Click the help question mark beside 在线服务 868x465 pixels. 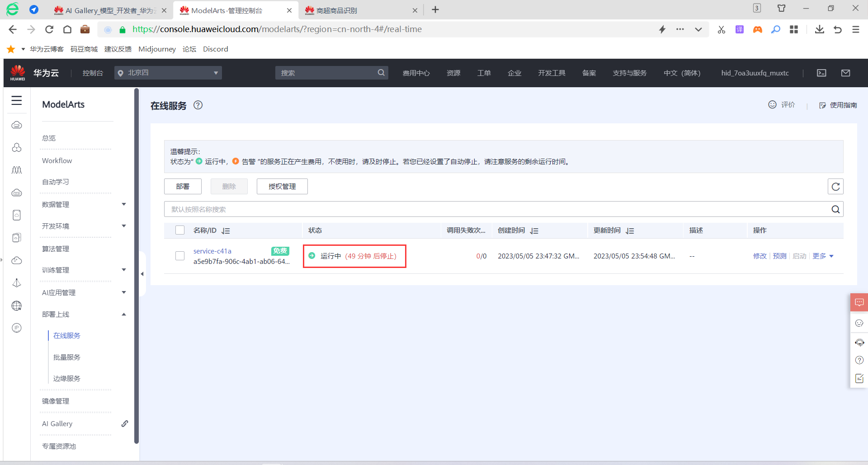coord(198,105)
